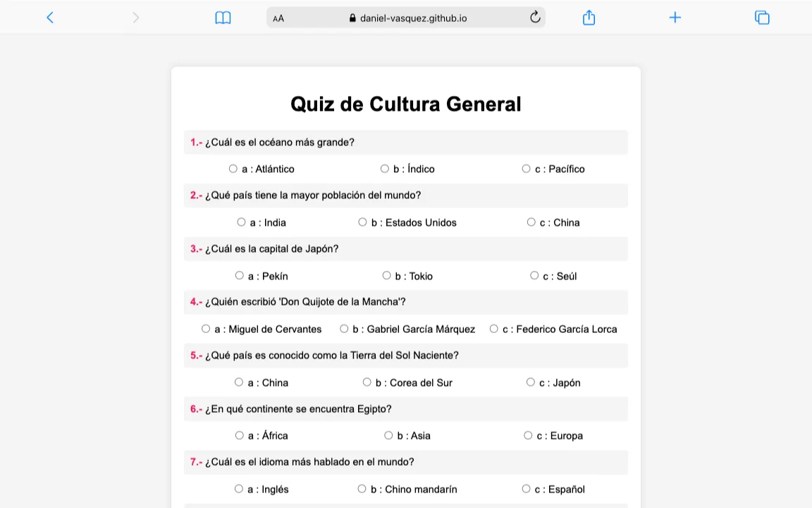Choose 'b : Tokio' as Japan's capital
Image resolution: width=812 pixels, height=508 pixels.
coord(386,275)
